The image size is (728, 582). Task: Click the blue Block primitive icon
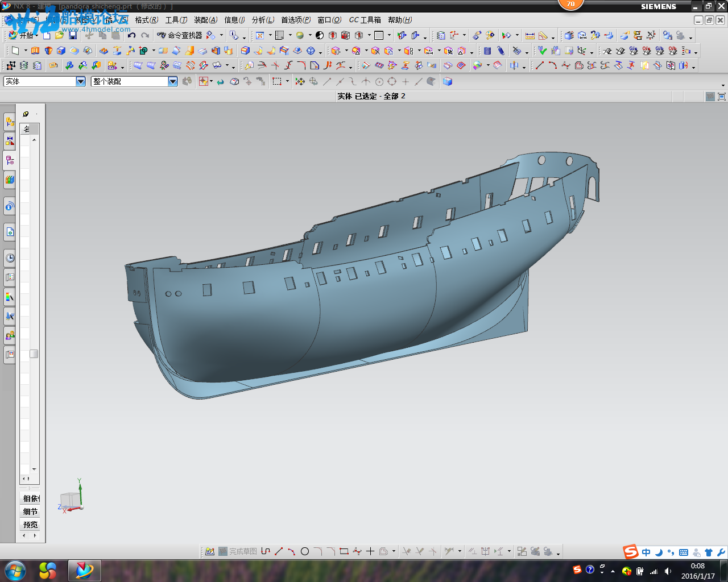pyautogui.click(x=61, y=51)
